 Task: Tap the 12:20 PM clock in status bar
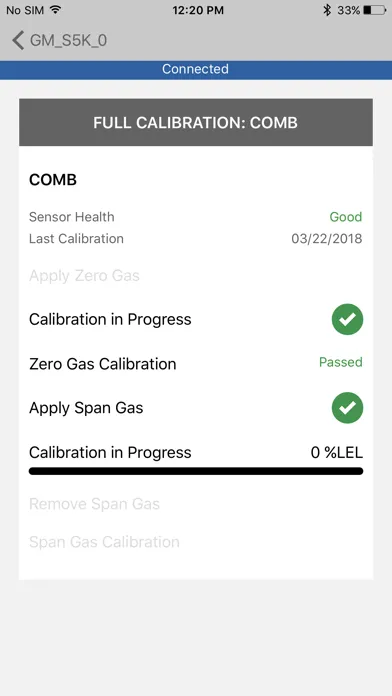point(198,10)
